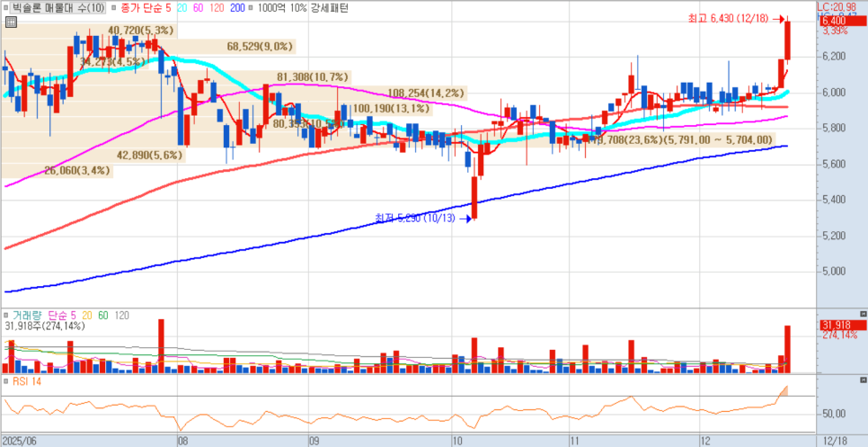
Task: Toggle the square marker before 종가 단순 5
Action: click(x=113, y=8)
